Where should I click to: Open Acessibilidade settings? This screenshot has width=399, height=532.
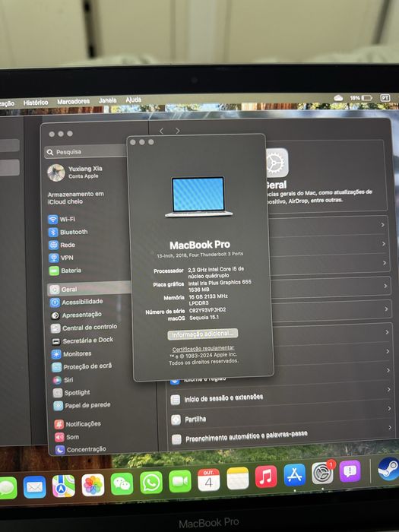pyautogui.click(x=76, y=302)
